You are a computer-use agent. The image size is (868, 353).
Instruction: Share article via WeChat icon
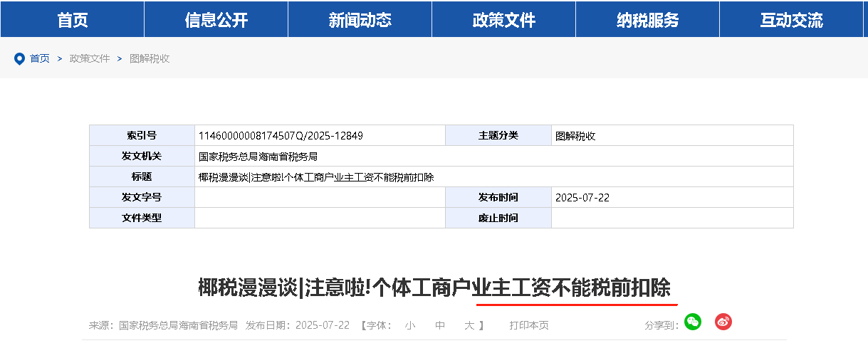692,322
